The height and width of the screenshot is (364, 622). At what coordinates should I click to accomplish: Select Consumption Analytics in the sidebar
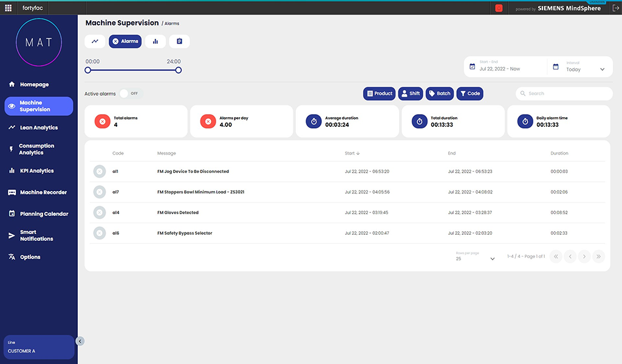point(38,149)
